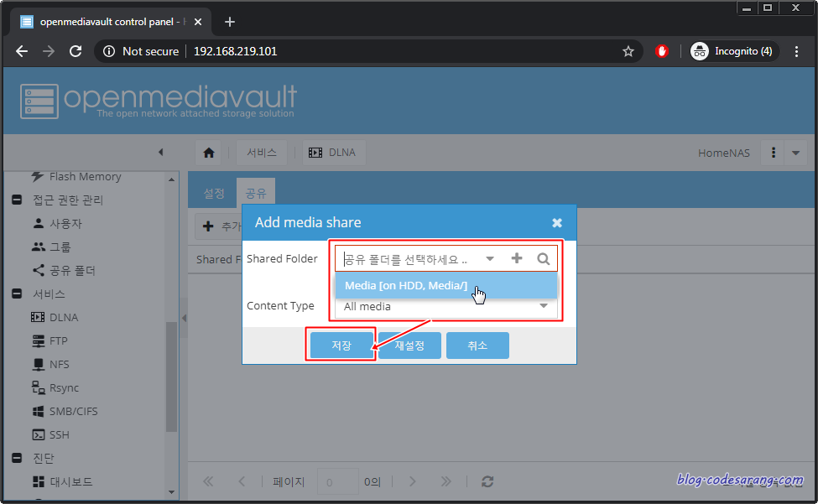Click the 저장 save button
This screenshot has height=504, width=818.
[x=341, y=346]
